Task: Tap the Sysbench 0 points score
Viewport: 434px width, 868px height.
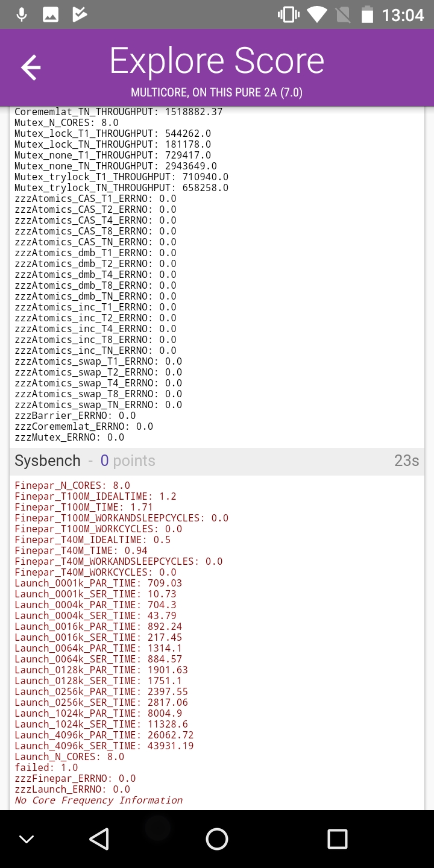Action: [x=128, y=461]
